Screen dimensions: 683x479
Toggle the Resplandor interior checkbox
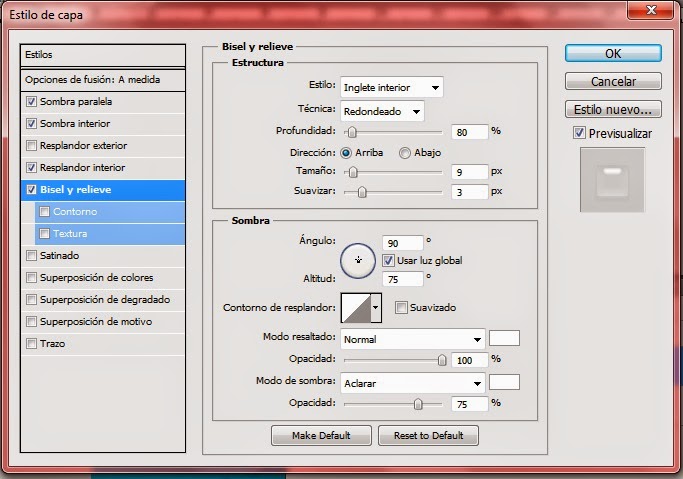pos(31,168)
